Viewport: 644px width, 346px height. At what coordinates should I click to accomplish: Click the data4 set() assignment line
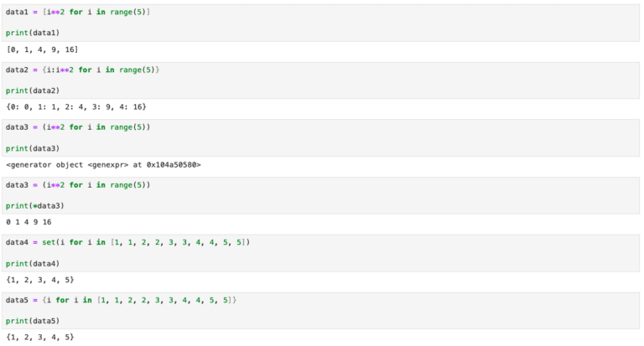[127, 242]
